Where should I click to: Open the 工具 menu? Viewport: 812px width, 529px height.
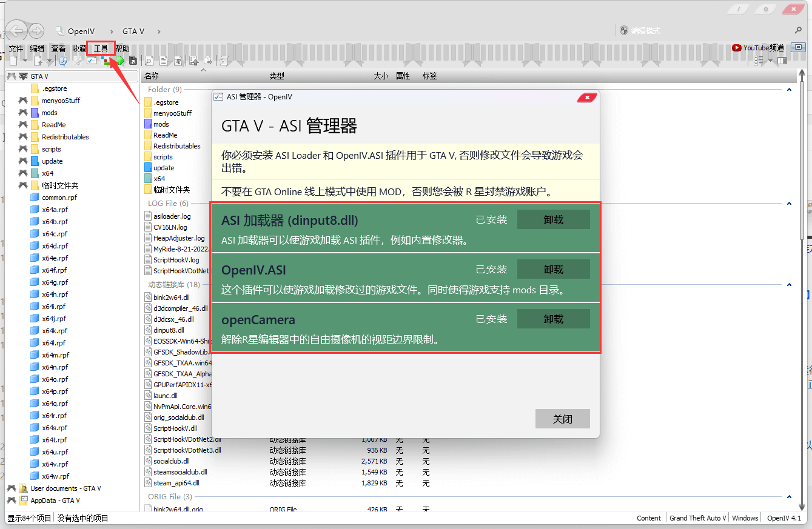point(101,48)
